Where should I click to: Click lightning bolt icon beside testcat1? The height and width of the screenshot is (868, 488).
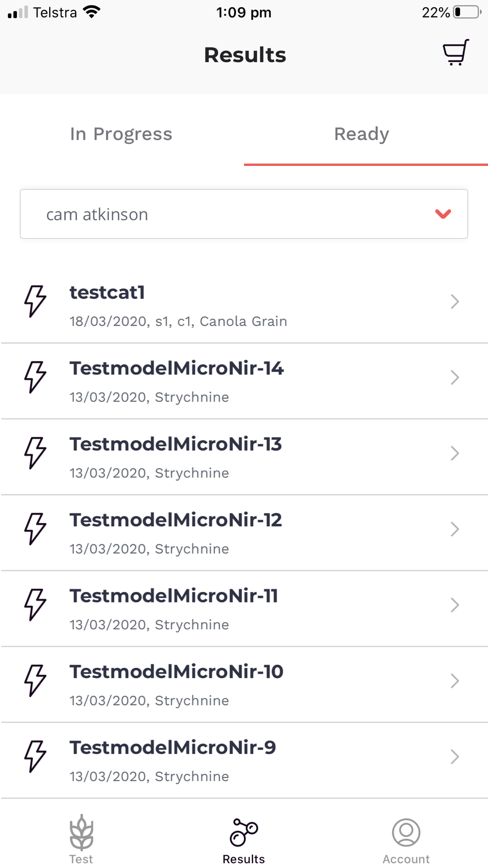click(35, 301)
